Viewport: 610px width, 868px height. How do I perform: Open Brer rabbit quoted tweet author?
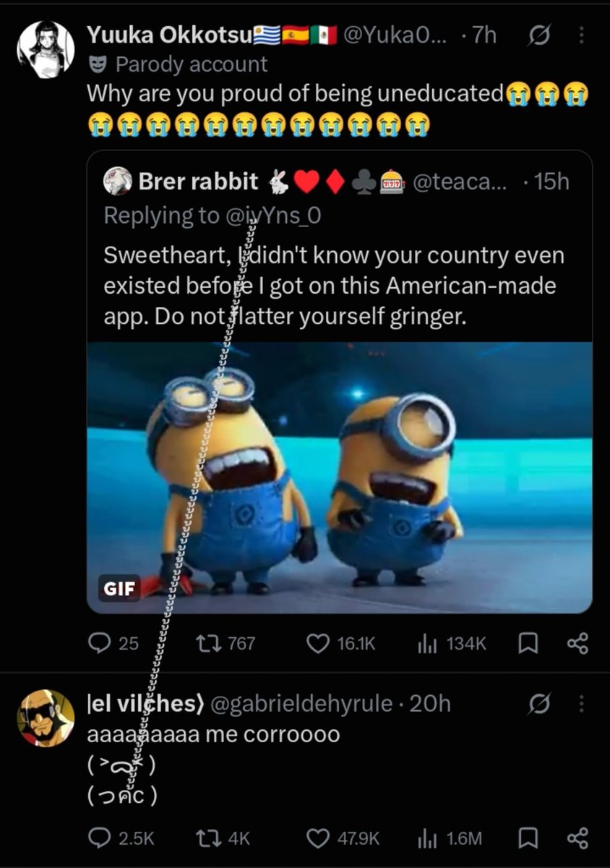point(198,182)
